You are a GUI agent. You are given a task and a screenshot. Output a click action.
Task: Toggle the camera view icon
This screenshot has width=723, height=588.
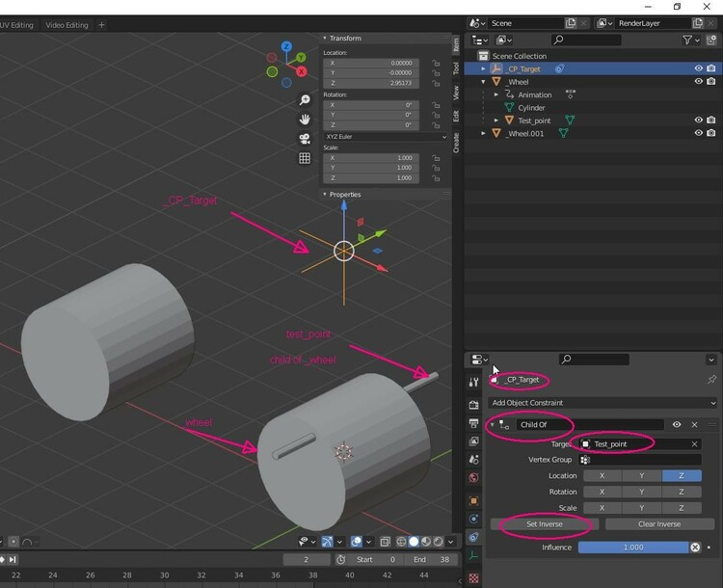[x=305, y=139]
